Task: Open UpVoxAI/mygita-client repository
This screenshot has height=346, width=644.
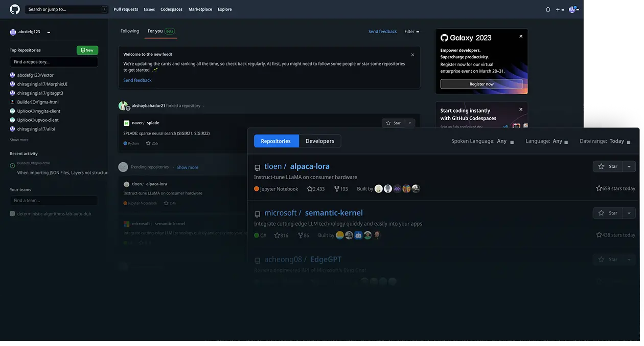Action: pyautogui.click(x=39, y=111)
